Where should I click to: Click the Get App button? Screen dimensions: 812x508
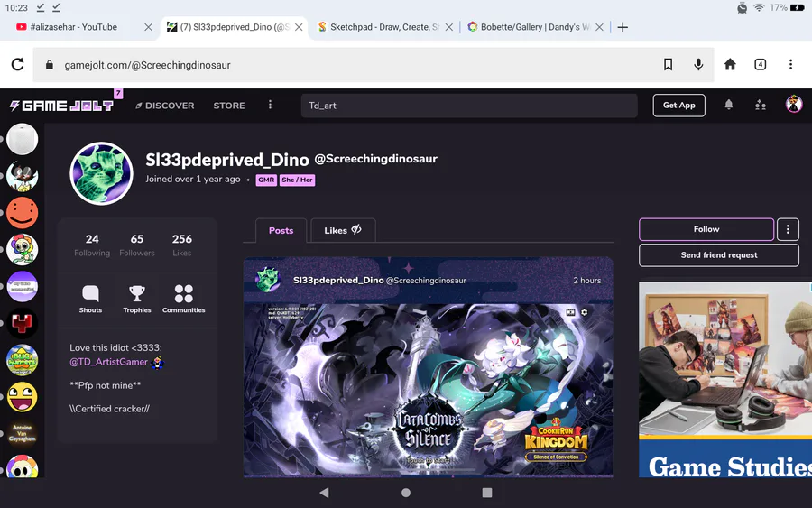678,106
